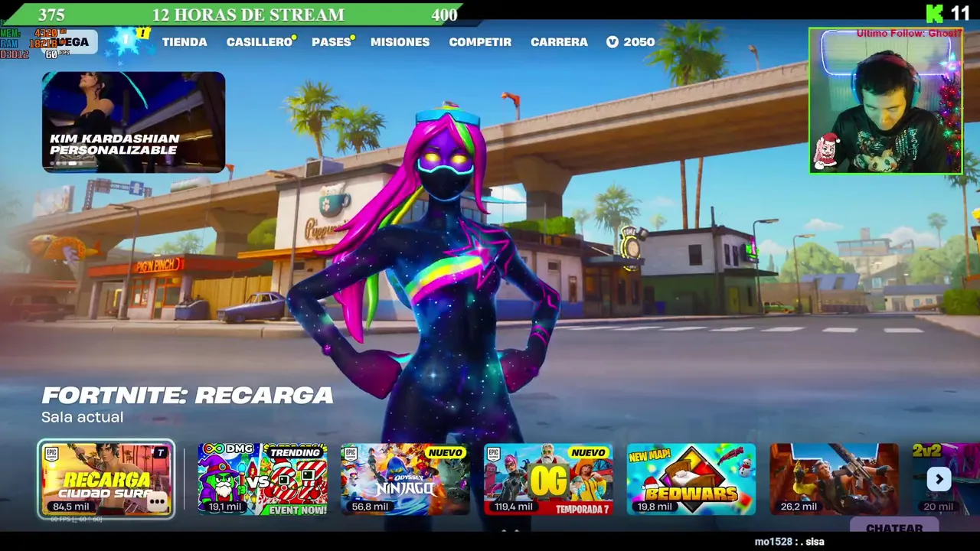980x551 pixels.
Task: Choose the OG Temporada 7 card
Action: [x=548, y=479]
